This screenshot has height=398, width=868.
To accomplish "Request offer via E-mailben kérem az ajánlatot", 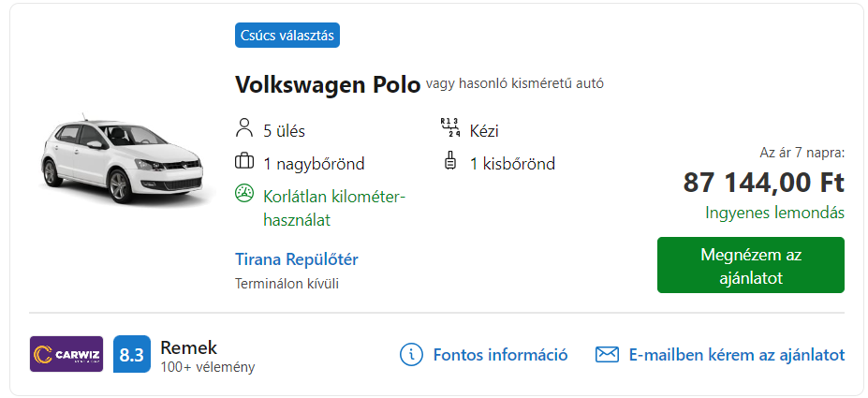I will pyautogui.click(x=737, y=354).
